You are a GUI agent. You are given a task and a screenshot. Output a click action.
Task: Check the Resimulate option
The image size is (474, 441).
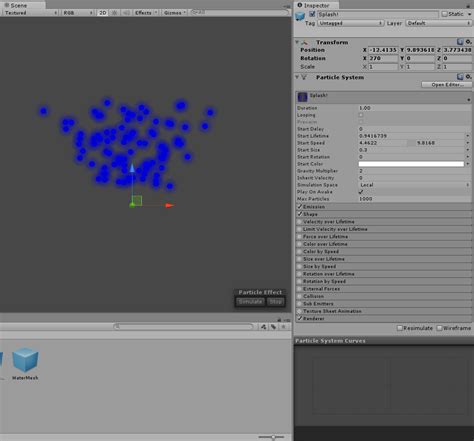(400, 328)
